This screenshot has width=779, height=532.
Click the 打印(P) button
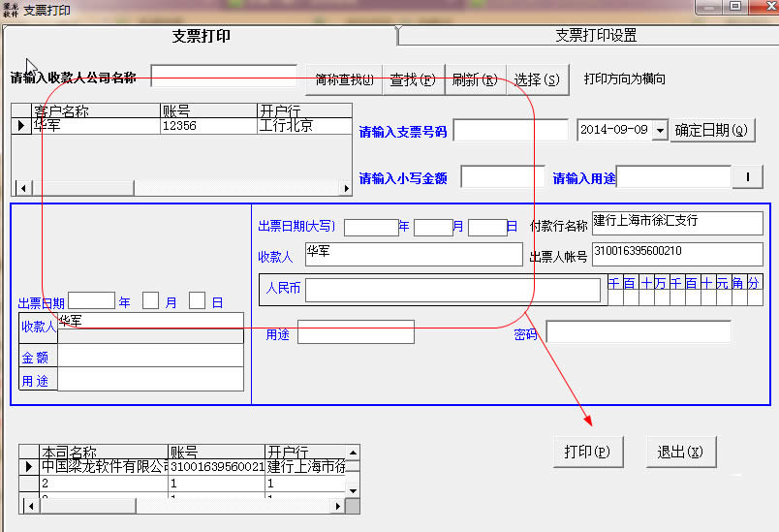tap(588, 452)
